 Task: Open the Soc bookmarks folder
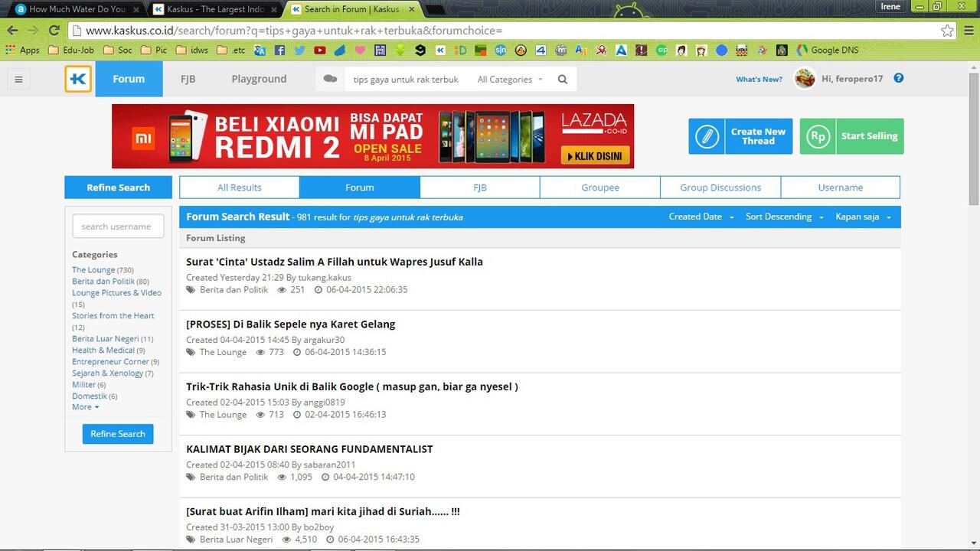click(117, 51)
